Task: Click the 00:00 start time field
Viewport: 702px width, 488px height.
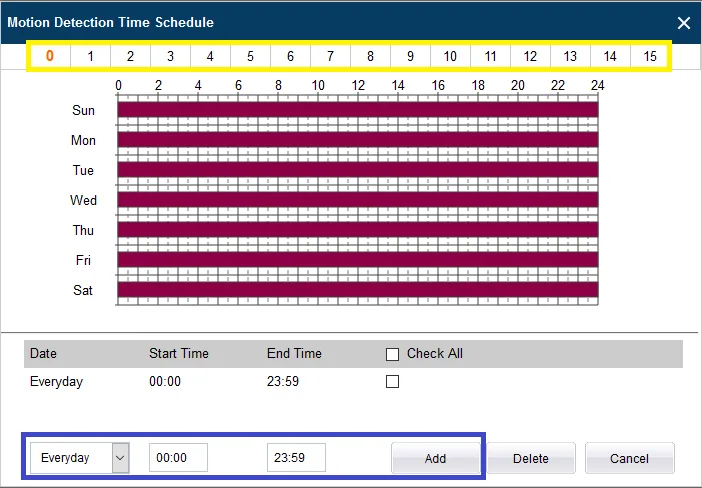Action: [x=178, y=458]
